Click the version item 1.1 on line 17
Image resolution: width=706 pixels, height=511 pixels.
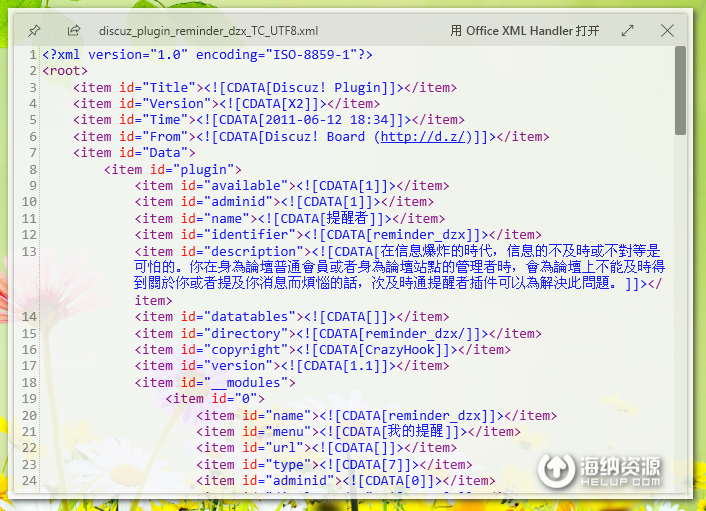click(x=292, y=366)
